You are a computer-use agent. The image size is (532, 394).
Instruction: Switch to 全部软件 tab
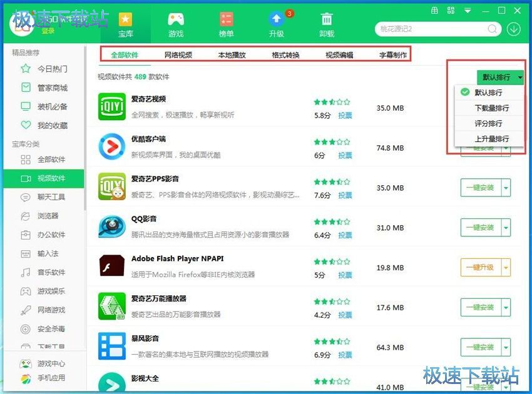click(x=125, y=55)
